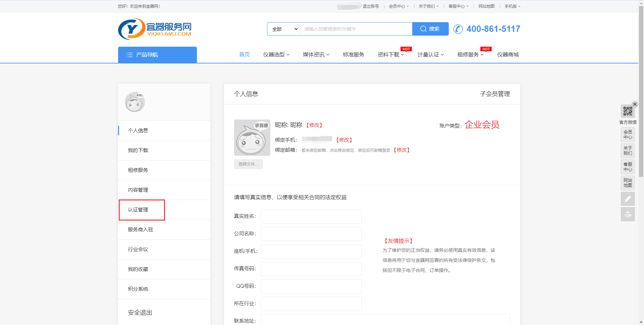Viewport: 644px width, 325px height.
Task: Select 认证管理 in the sidebar
Action: click(164, 210)
